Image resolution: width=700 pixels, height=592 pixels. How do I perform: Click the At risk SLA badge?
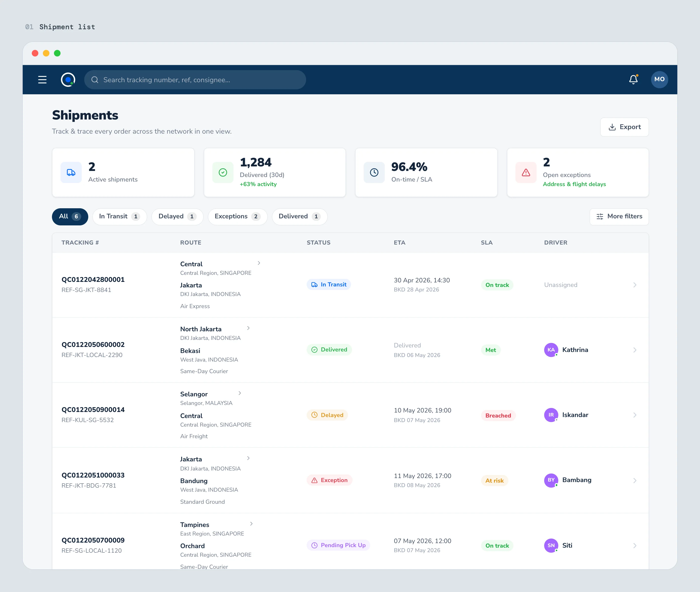[x=494, y=481]
